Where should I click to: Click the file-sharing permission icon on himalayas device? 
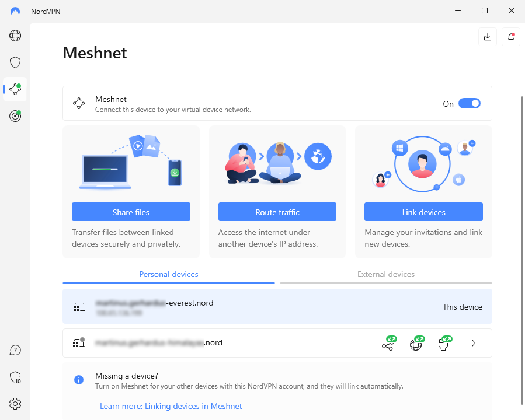tap(388, 343)
